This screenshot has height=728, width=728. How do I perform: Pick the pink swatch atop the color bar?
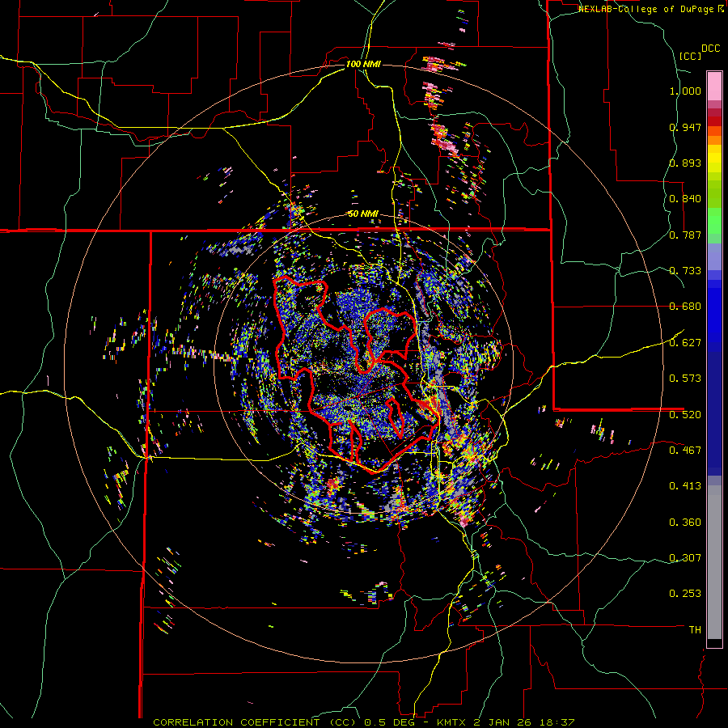[x=714, y=86]
